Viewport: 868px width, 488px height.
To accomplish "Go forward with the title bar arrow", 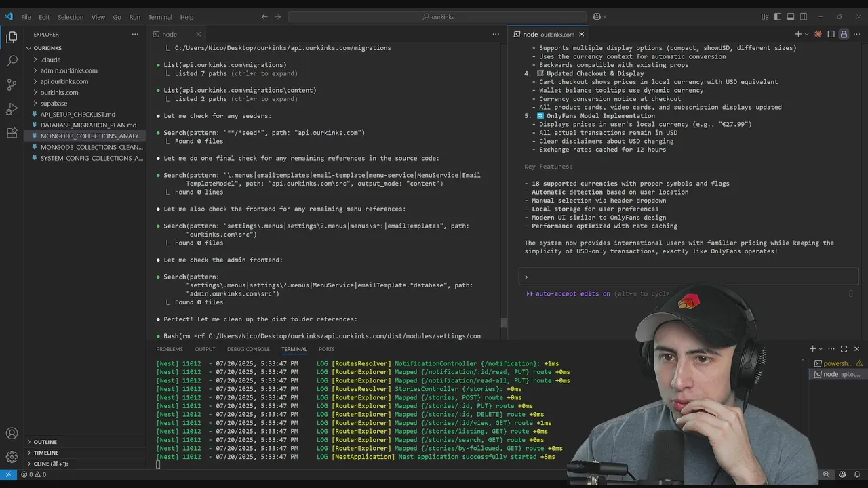I will pos(278,16).
